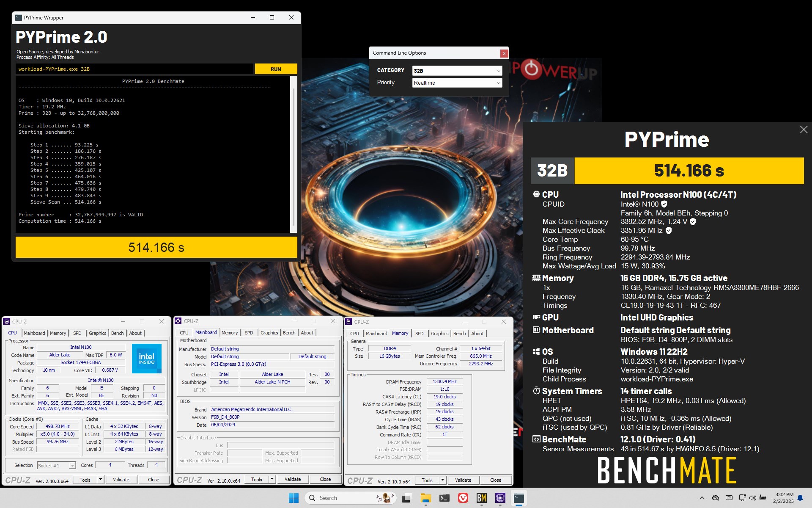The width and height of the screenshot is (812, 508).
Task: Click CPU-Z app icon in left window title
Action: tap(7, 321)
